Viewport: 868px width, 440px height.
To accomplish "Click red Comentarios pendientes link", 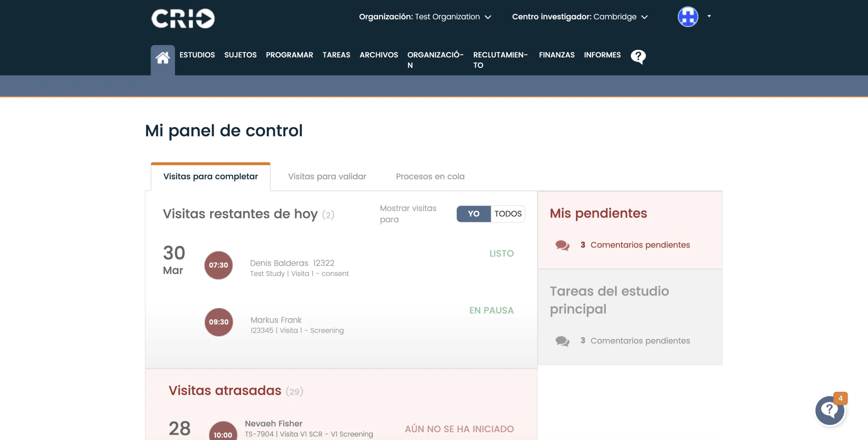I will (x=640, y=245).
